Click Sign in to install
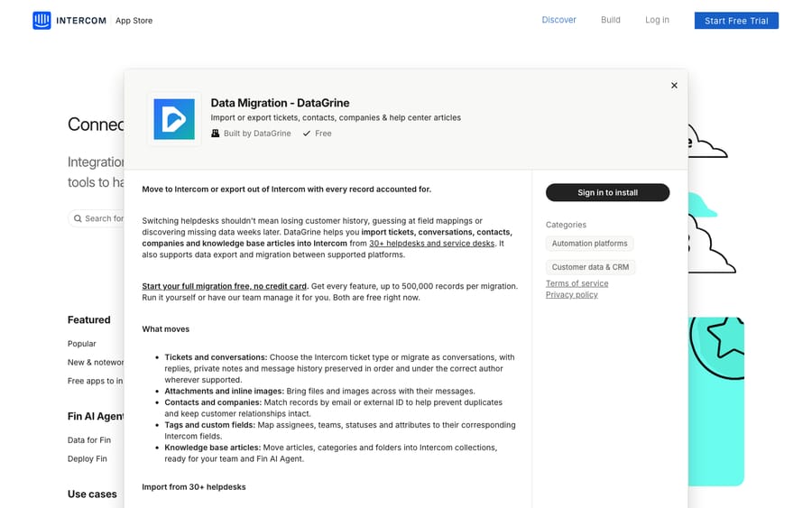This screenshot has height=508, width=812. click(607, 192)
